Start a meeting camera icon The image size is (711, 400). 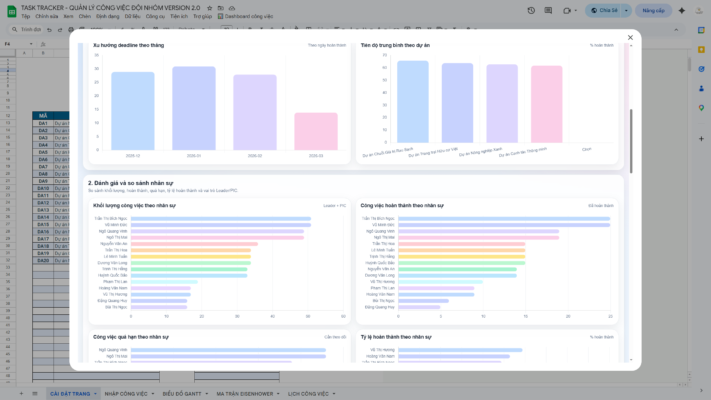point(567,10)
